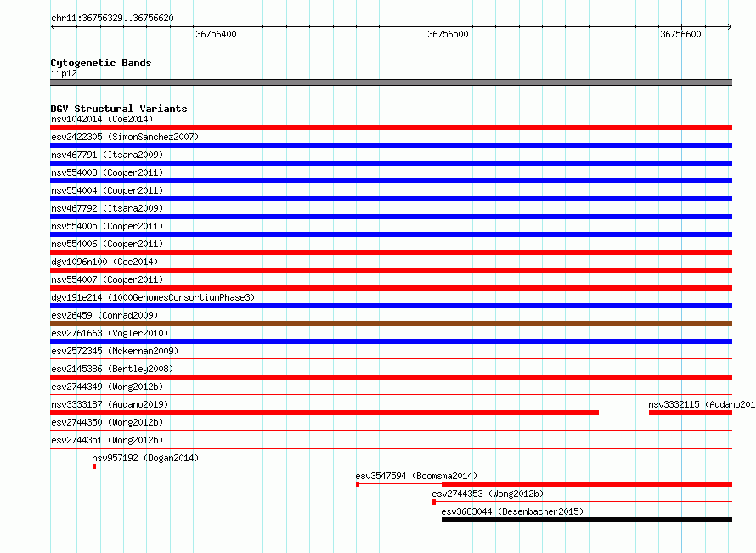Click the 36756400 ruler position label
Screen dimensions: 756x553
216,34
